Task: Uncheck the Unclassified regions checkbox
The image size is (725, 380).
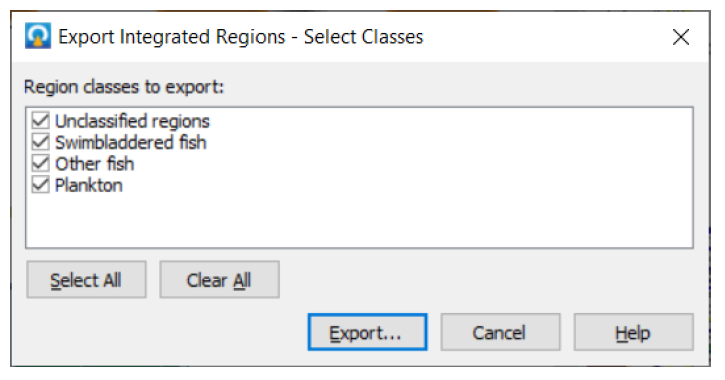Action: point(41,121)
